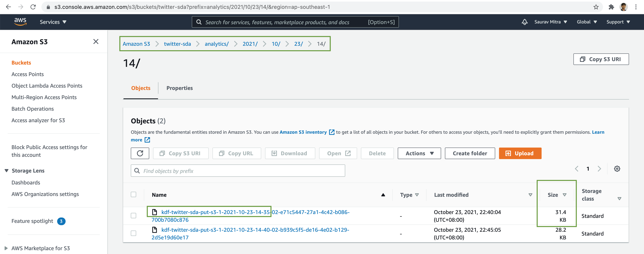Viewport: 644px width, 254px height.
Task: Open table preferences gear icon
Action: 617,169
